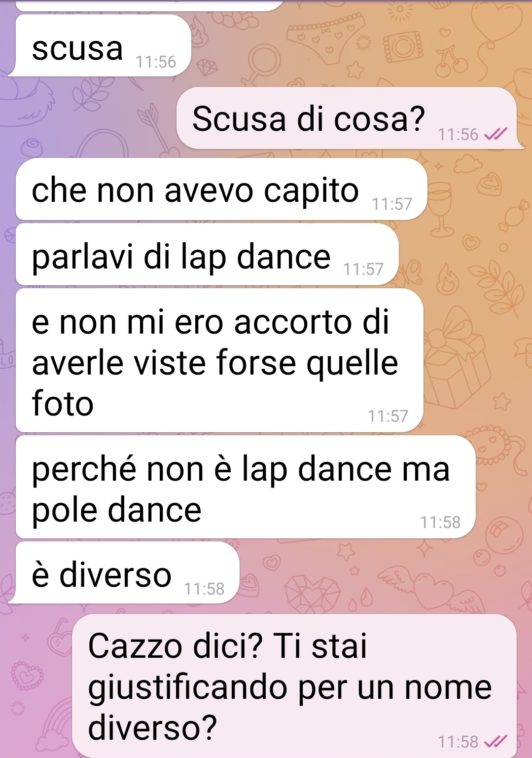532x758 pixels.
Task: Select the 'Cazzo dici?' sent message
Action: [x=294, y=685]
